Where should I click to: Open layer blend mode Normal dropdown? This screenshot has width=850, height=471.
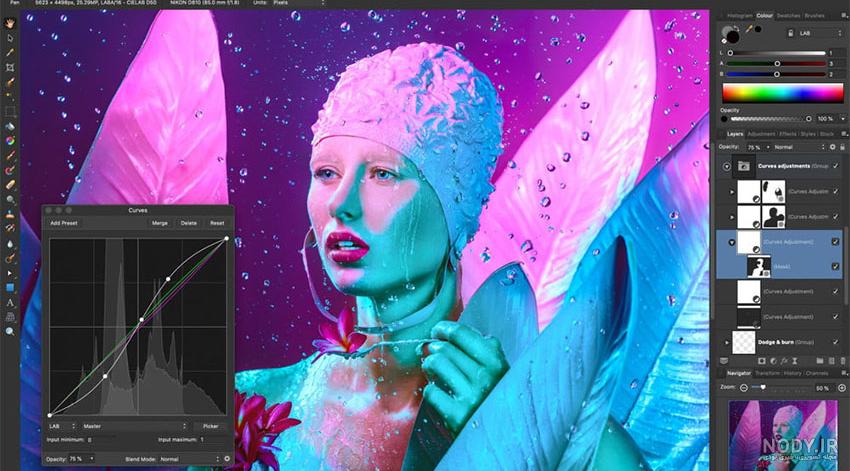pos(799,147)
